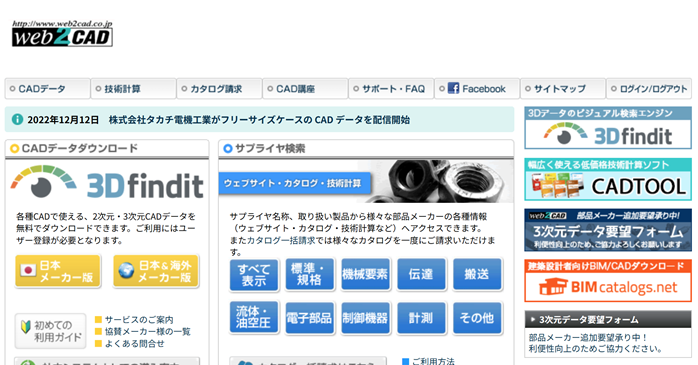Click the Facebook logo icon
Image resolution: width=698 pixels, height=365 pixels.
coord(453,88)
